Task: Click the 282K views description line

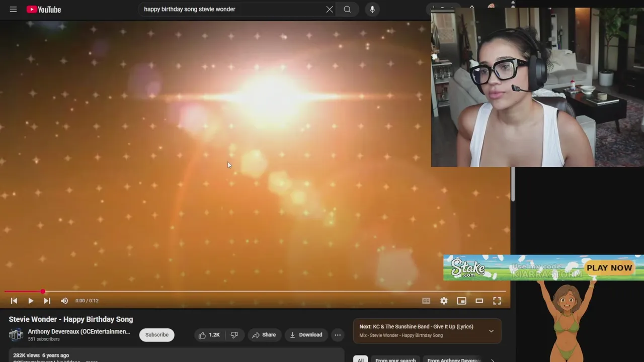Action: (41, 355)
